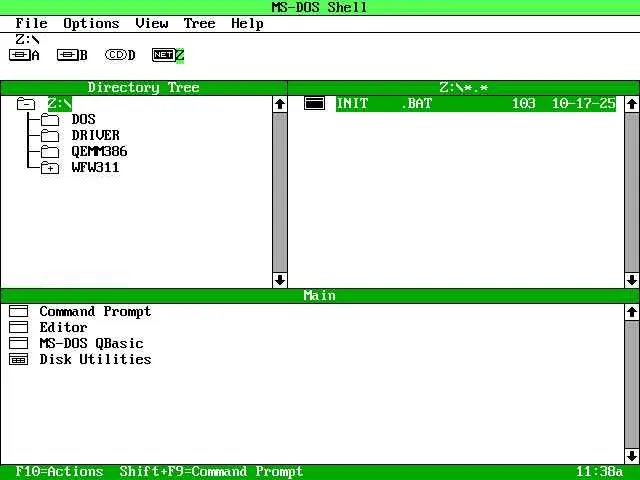
Task: Click the Directory Tree title bar
Action: point(144,88)
